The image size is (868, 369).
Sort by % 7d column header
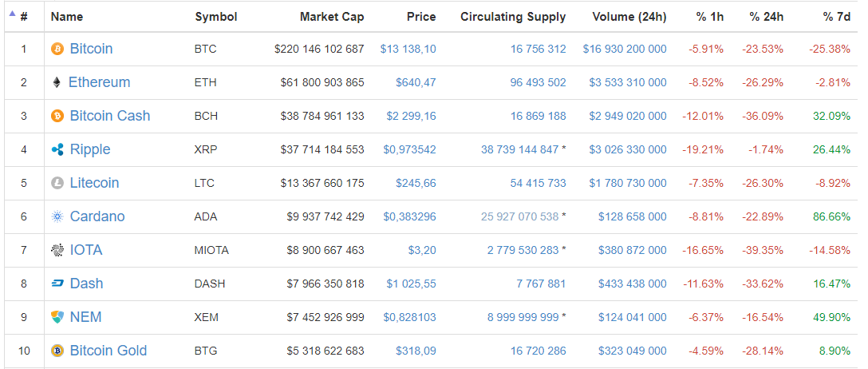tap(837, 16)
